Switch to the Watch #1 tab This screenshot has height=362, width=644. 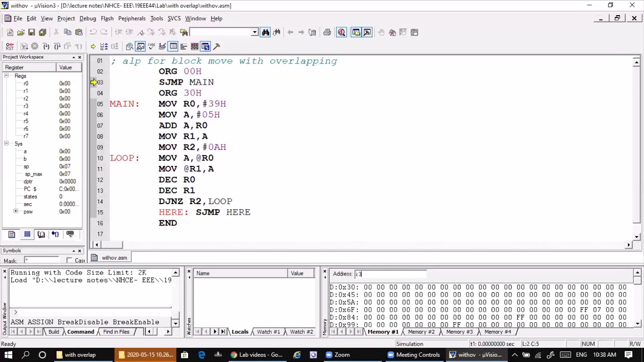(268, 332)
